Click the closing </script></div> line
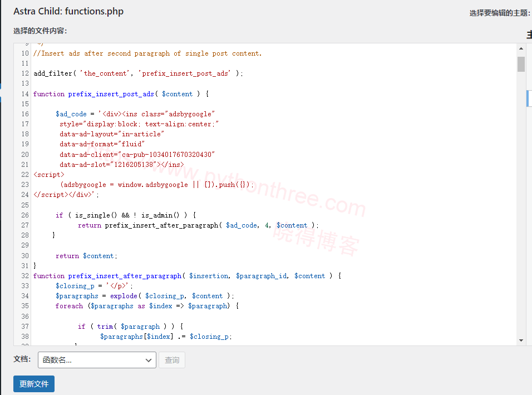532x395 pixels. click(66, 195)
